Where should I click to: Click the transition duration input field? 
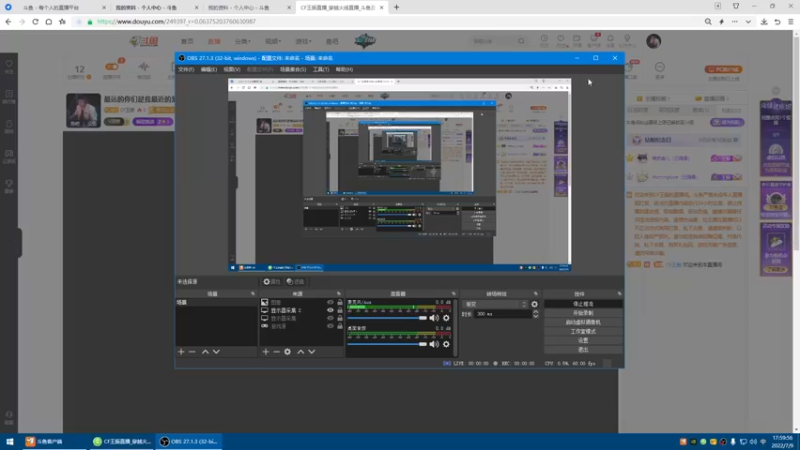coord(503,314)
